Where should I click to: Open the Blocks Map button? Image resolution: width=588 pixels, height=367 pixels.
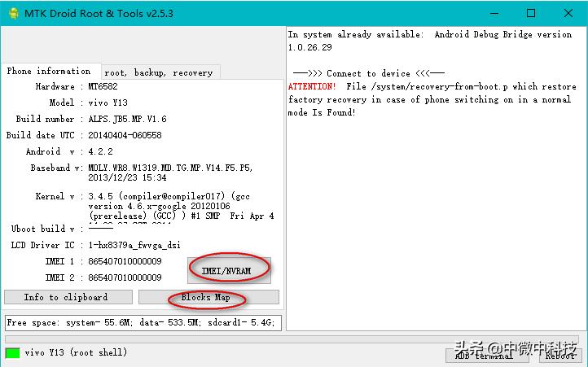point(208,297)
